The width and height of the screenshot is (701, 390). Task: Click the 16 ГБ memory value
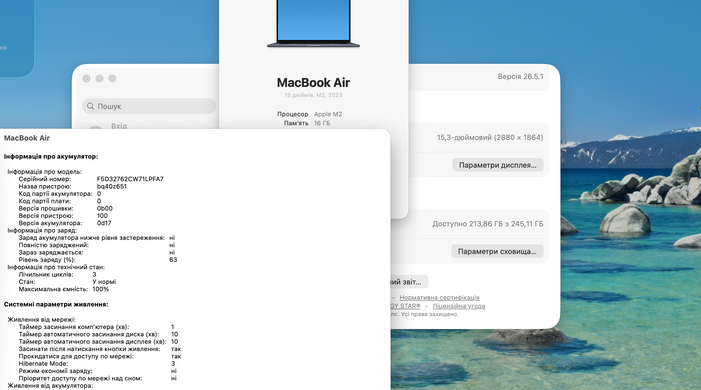coord(322,123)
